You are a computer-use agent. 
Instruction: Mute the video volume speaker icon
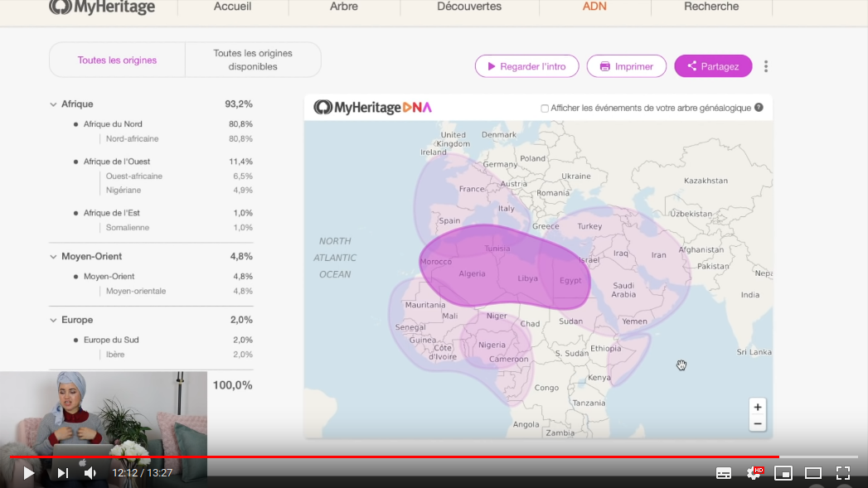point(90,473)
